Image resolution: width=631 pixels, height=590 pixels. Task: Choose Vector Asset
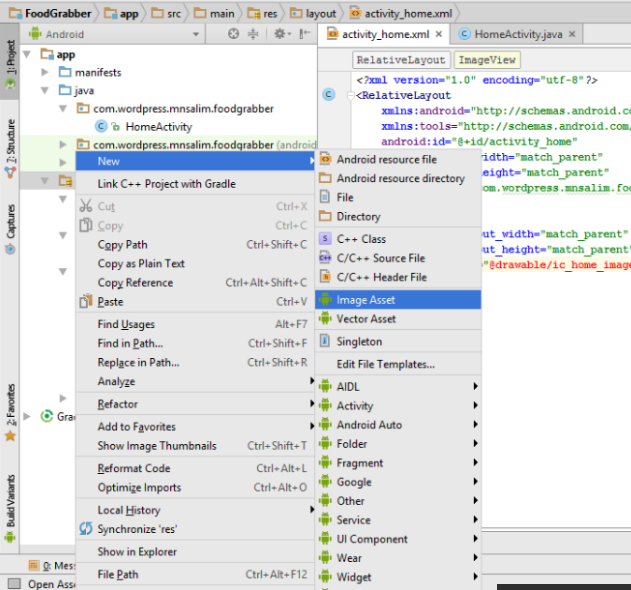click(398, 319)
